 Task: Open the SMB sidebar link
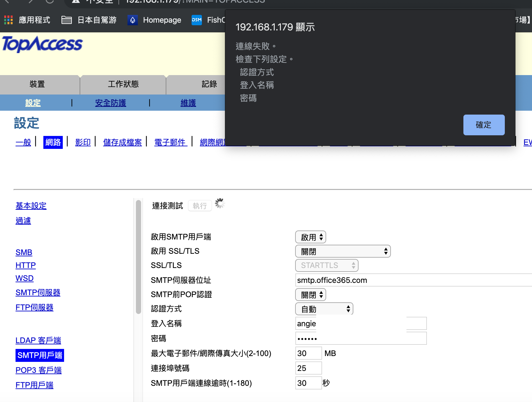[x=24, y=252]
